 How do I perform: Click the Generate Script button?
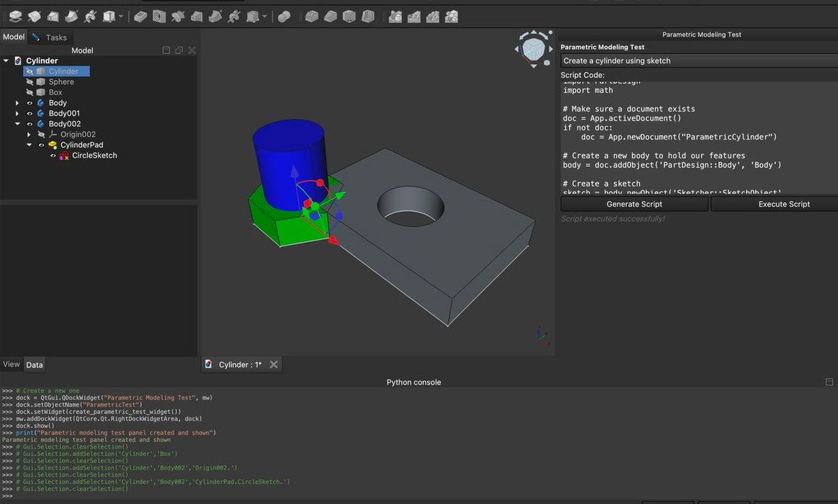(634, 204)
